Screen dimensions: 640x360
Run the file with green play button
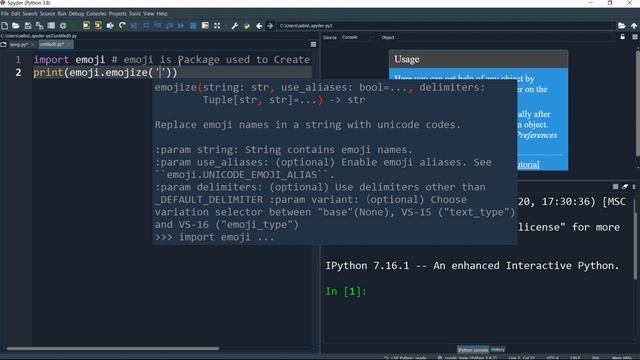[x=75, y=26]
